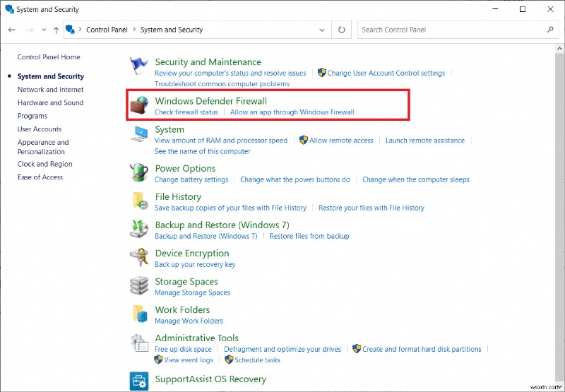Click Manage Storage Spaces

pyautogui.click(x=192, y=292)
